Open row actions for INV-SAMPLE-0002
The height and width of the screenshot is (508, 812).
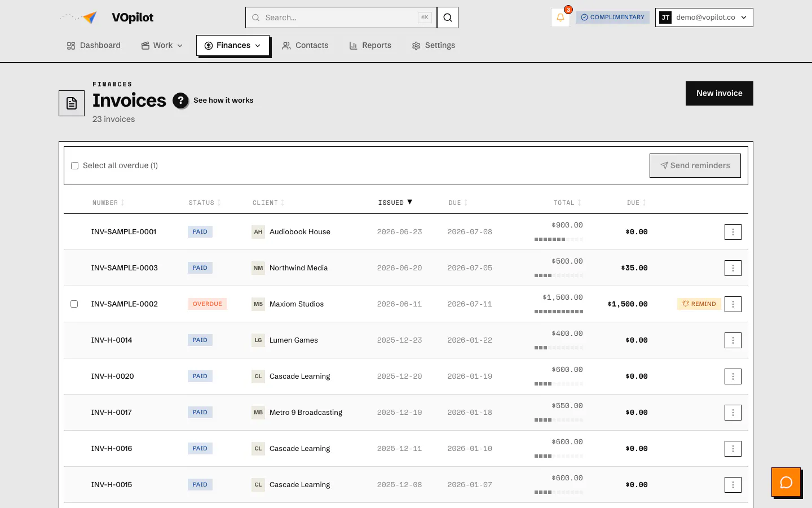tap(733, 304)
